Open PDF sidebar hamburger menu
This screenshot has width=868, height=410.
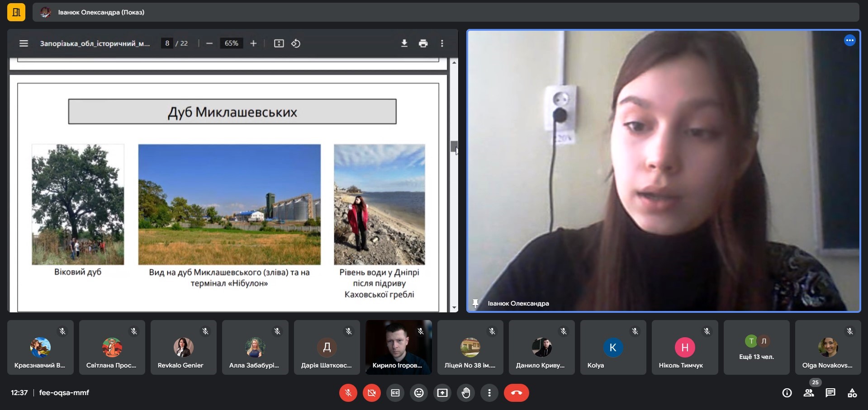24,43
